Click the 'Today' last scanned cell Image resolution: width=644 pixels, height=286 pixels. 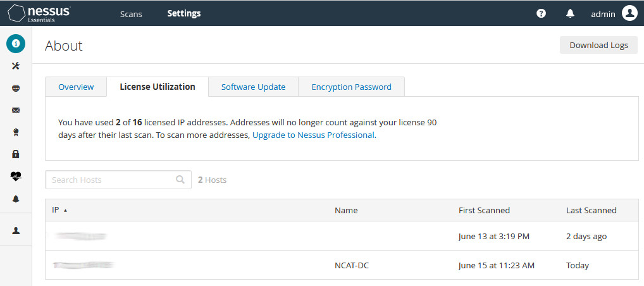(578, 266)
